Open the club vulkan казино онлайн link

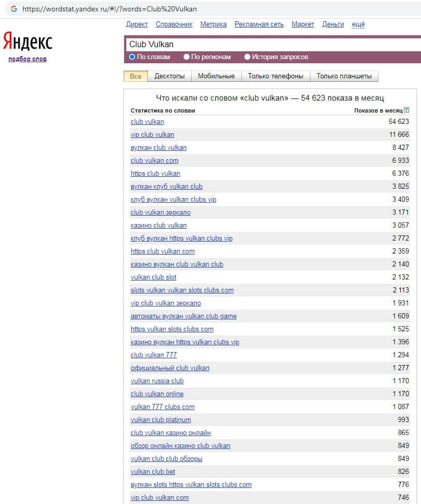(171, 432)
